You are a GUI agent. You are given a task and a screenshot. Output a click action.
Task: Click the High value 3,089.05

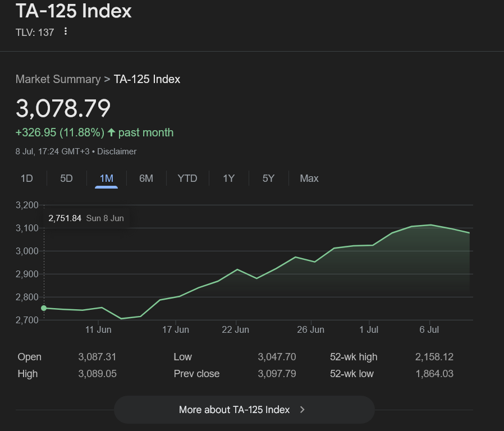97,373
